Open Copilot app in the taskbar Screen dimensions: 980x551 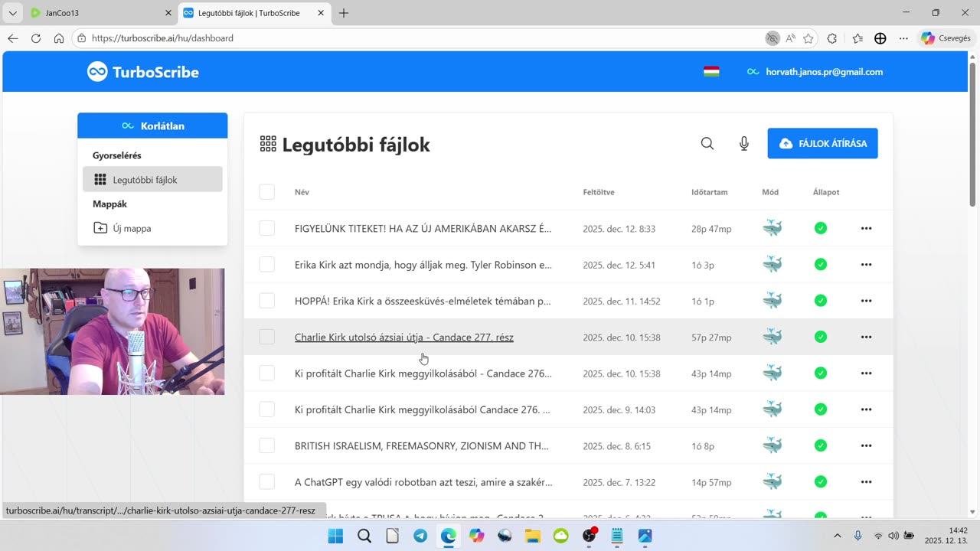pyautogui.click(x=476, y=536)
